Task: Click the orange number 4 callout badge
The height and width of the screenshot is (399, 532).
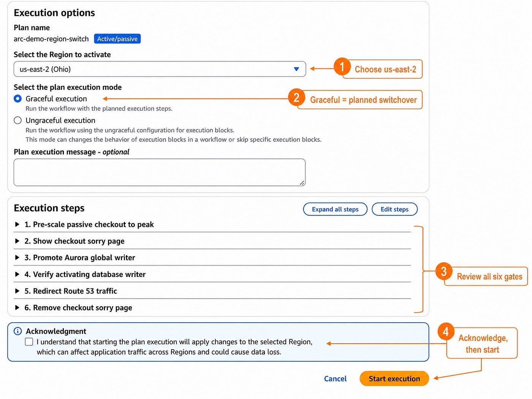Action: [446, 332]
